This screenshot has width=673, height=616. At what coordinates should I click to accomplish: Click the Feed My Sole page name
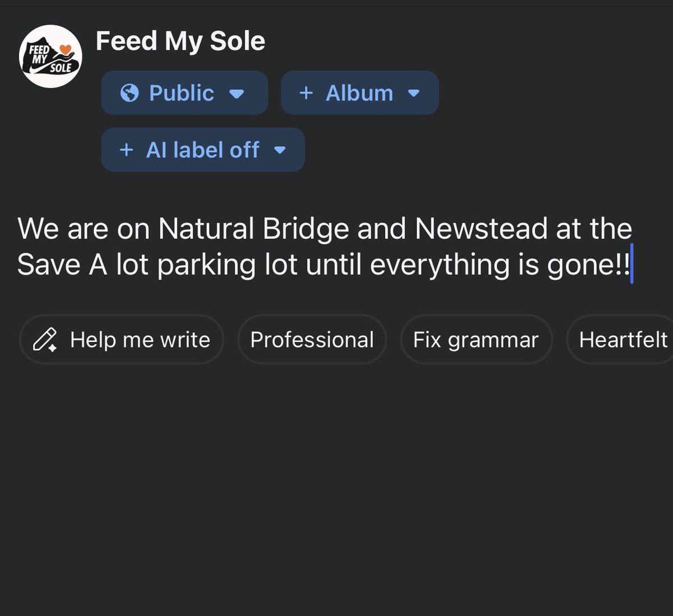180,41
